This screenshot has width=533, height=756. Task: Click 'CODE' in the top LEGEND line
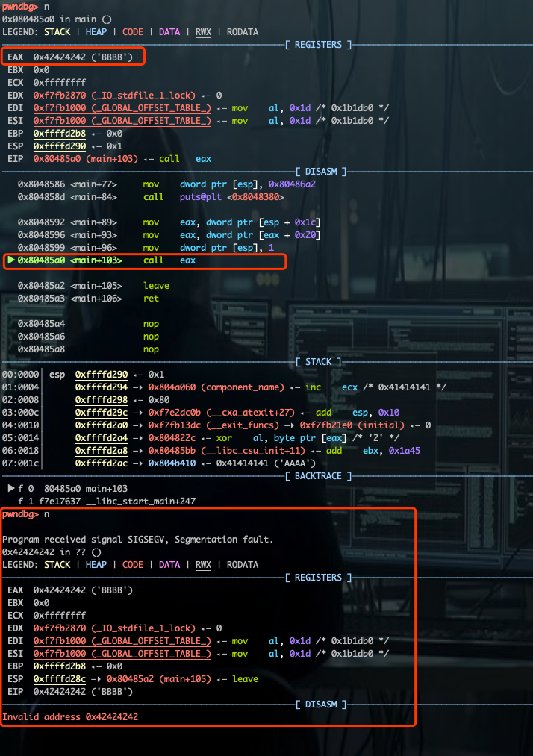(133, 32)
